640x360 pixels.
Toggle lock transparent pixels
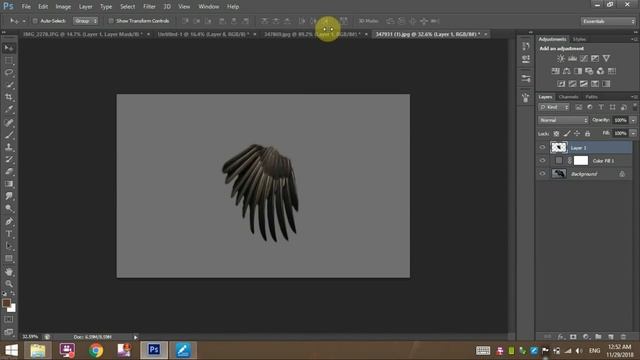[x=556, y=133]
